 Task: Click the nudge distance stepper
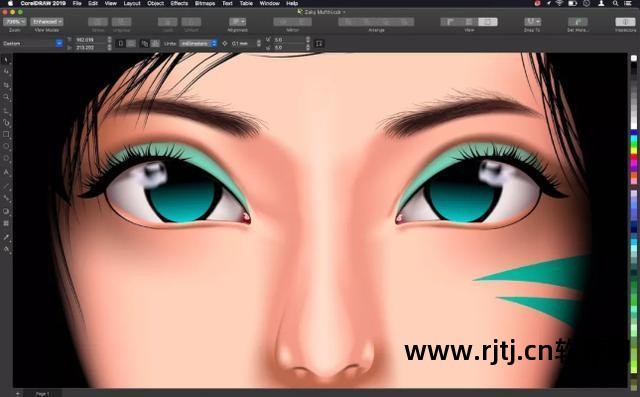[259, 43]
